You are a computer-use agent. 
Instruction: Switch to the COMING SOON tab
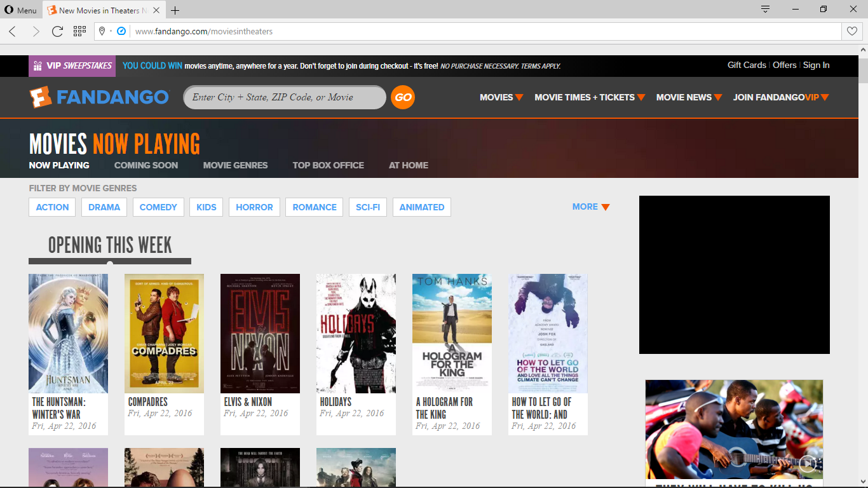click(146, 165)
